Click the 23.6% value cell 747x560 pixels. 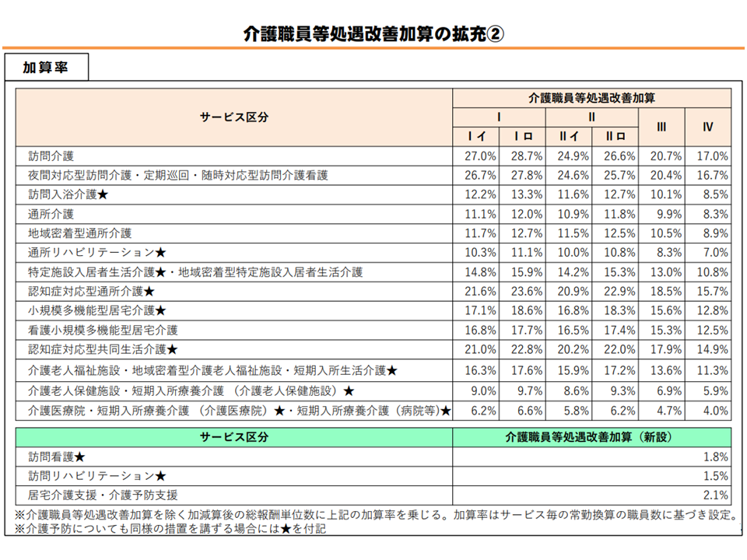523,292
